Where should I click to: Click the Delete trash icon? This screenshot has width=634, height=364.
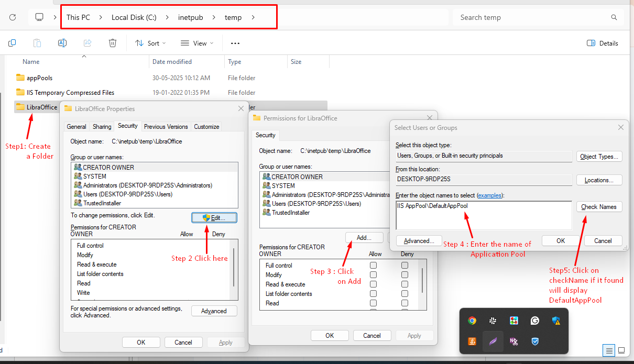pyautogui.click(x=113, y=43)
